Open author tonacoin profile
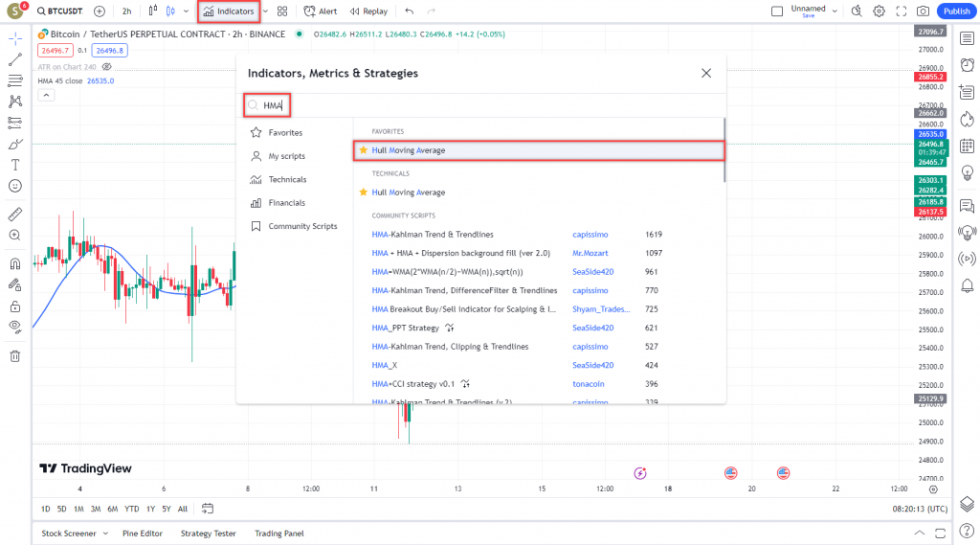The height and width of the screenshot is (545, 980). click(589, 384)
